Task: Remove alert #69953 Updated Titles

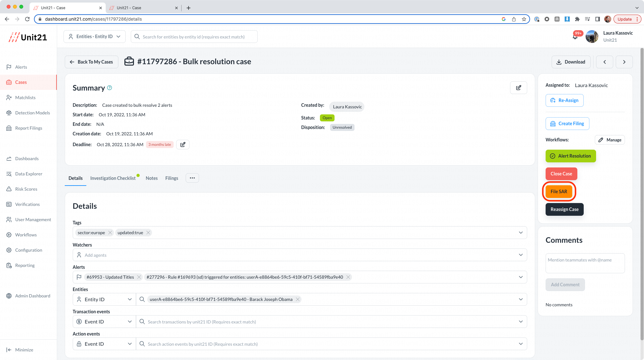Action: click(139, 277)
